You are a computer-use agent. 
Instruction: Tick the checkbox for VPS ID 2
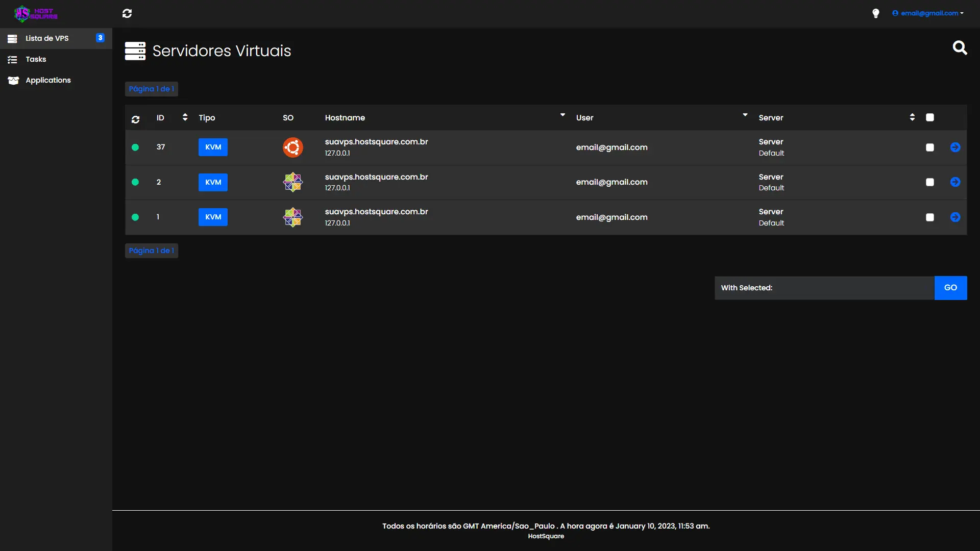[x=929, y=182]
